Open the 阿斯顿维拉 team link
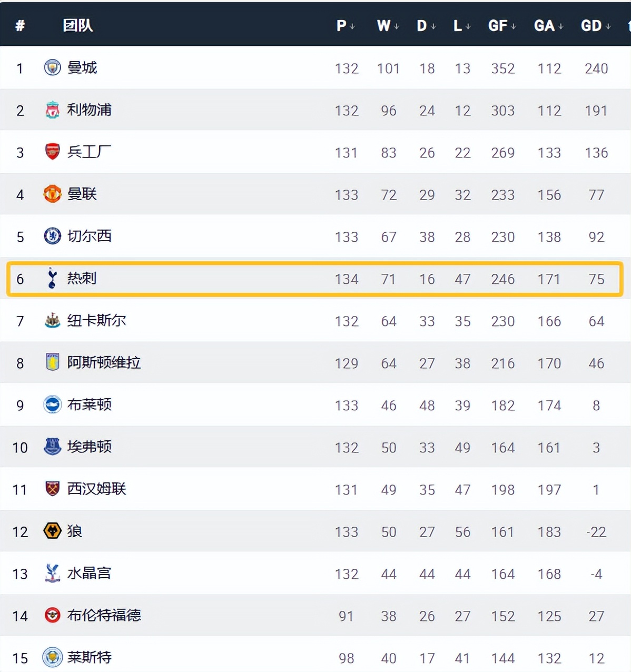Screen dimensions: 631x672 [104, 362]
